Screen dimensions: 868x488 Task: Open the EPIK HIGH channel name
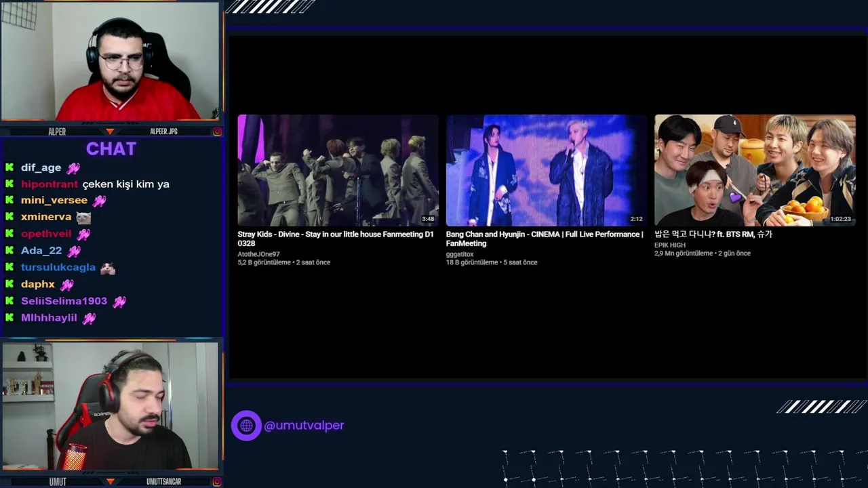[670, 245]
